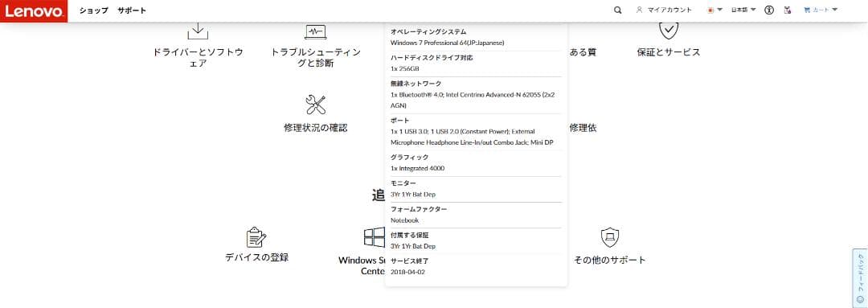Click the Windows 7 Professional 64 value

coord(447,43)
